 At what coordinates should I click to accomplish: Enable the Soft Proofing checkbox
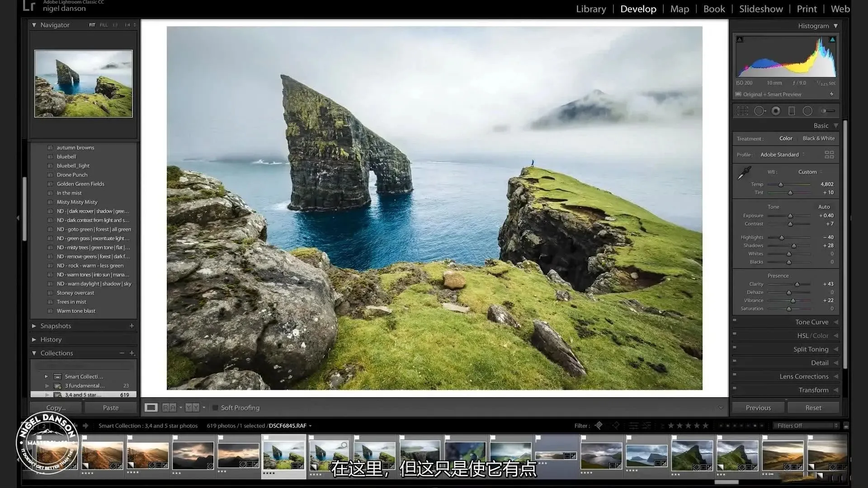(215, 408)
